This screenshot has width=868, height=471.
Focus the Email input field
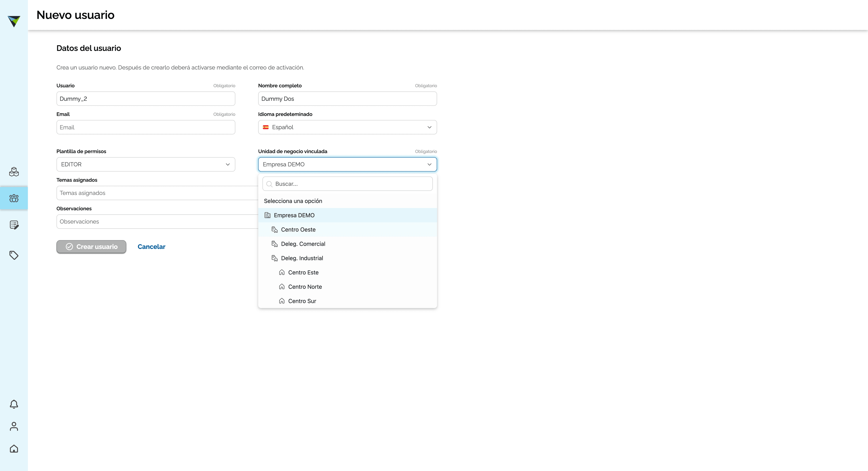pos(146,127)
